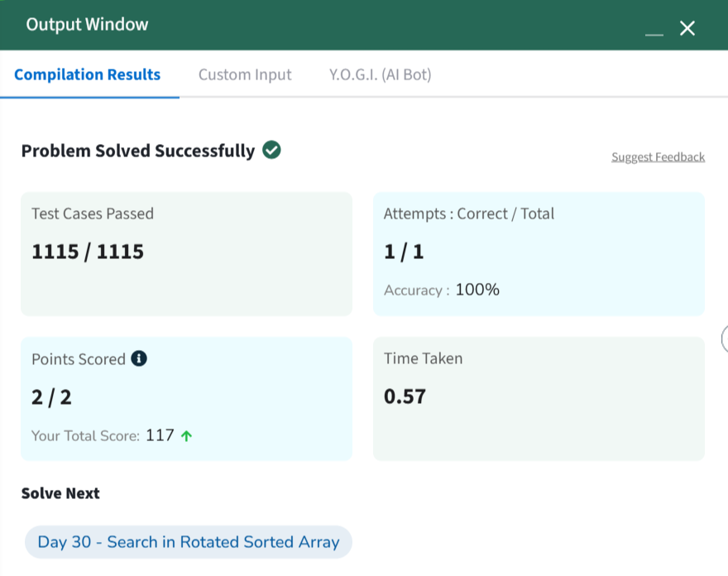
Task: Click the green up arrow beside total score
Action: [x=187, y=435]
